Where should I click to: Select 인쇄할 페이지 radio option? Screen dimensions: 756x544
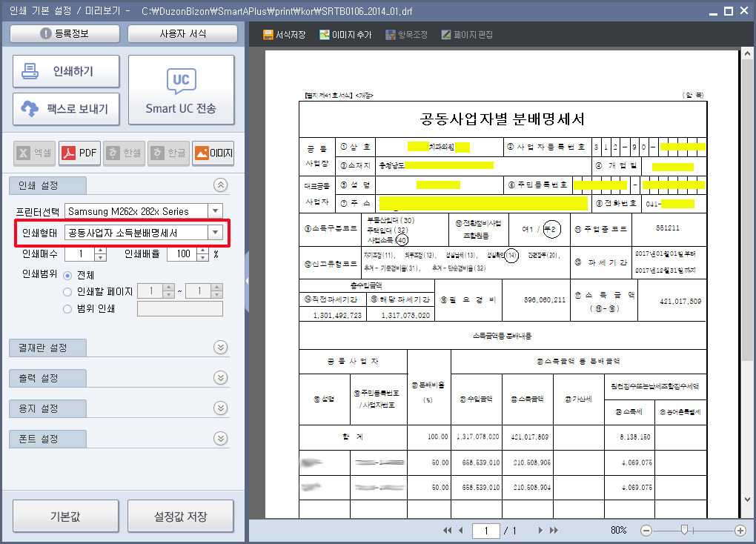click(68, 291)
